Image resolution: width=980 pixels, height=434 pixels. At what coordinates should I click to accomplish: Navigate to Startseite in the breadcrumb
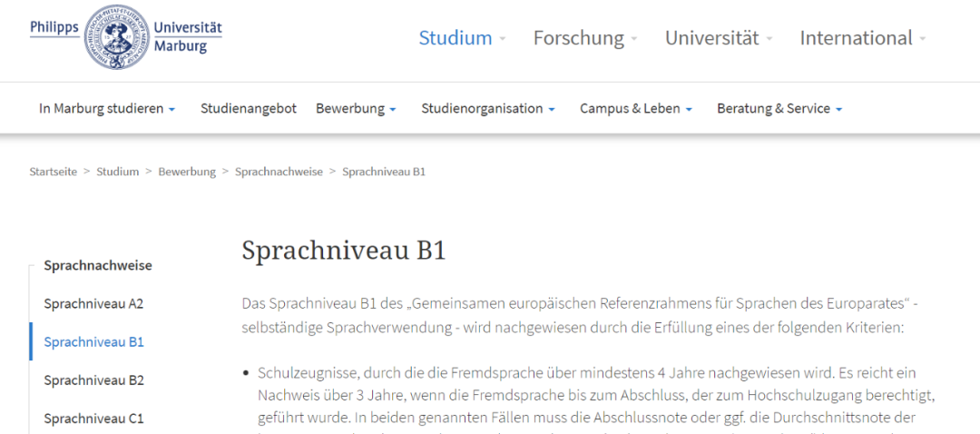click(x=53, y=172)
